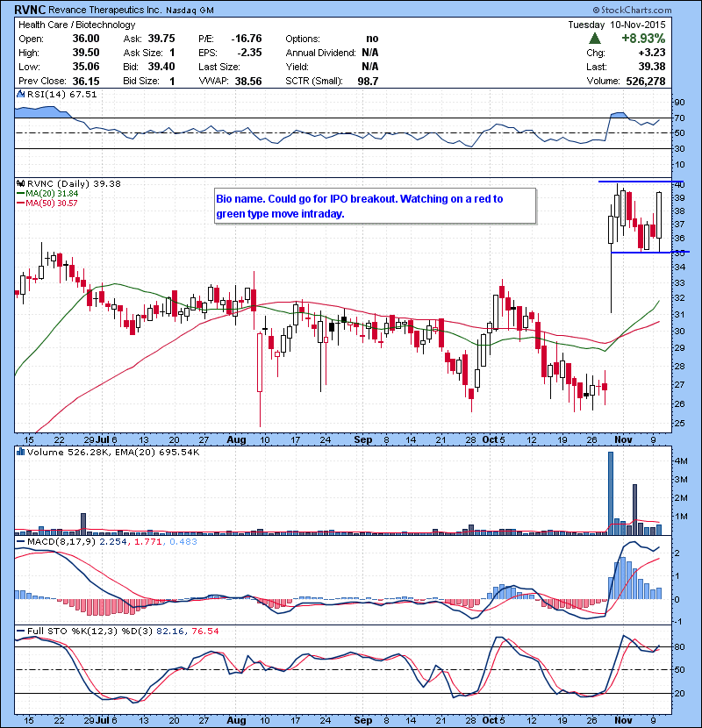This screenshot has width=702, height=728.
Task: Click the Prev Close value 36.15
Action: (x=86, y=81)
